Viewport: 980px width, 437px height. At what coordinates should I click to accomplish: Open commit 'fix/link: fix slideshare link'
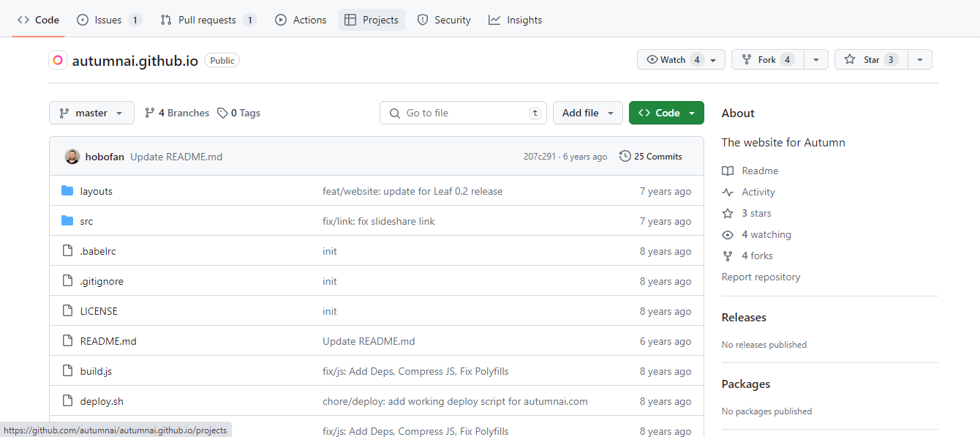pyautogui.click(x=379, y=221)
